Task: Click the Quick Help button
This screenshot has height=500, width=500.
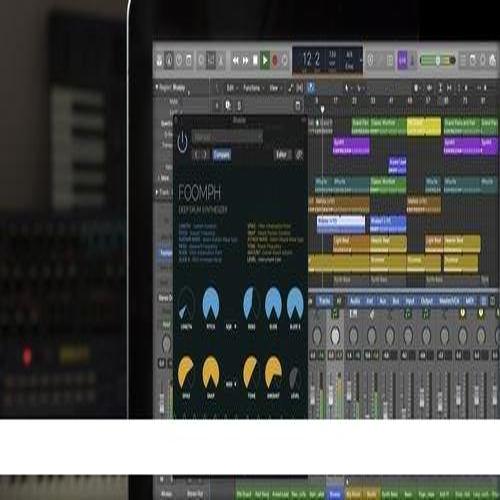Action: coord(179,60)
